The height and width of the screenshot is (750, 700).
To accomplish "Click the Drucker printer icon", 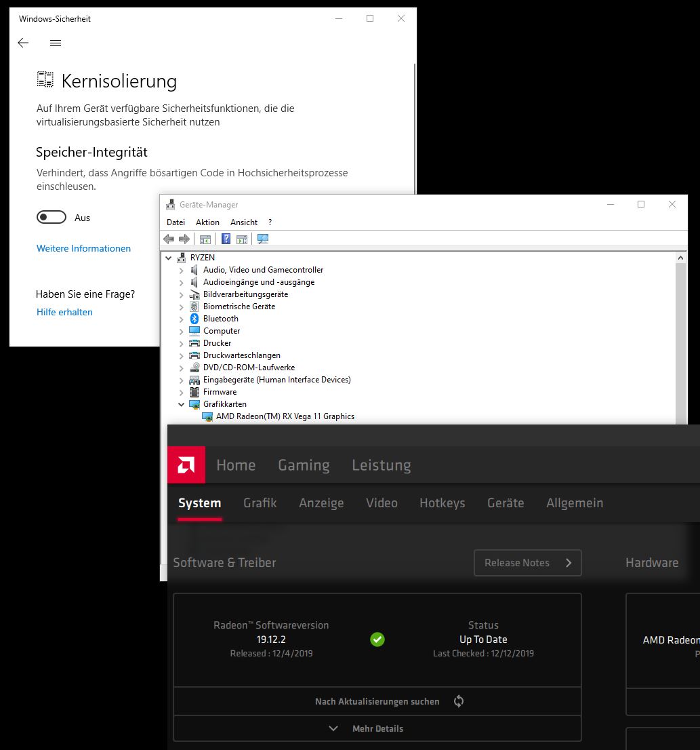I will pyautogui.click(x=194, y=343).
